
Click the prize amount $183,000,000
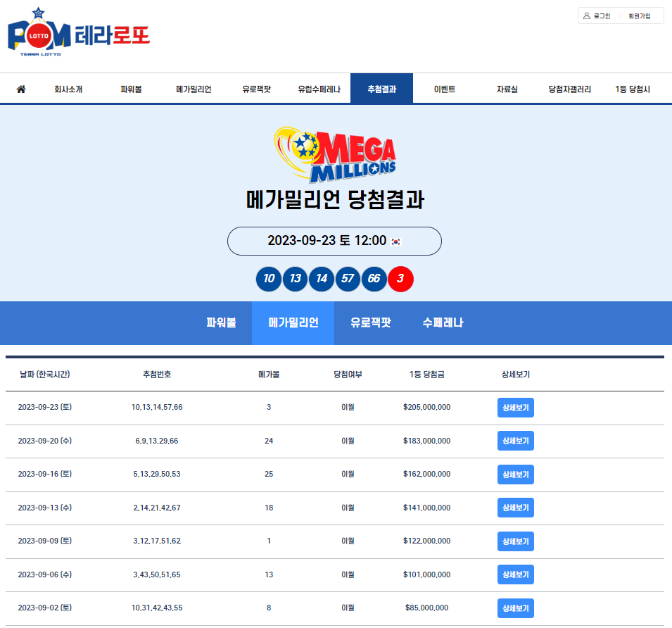click(427, 441)
